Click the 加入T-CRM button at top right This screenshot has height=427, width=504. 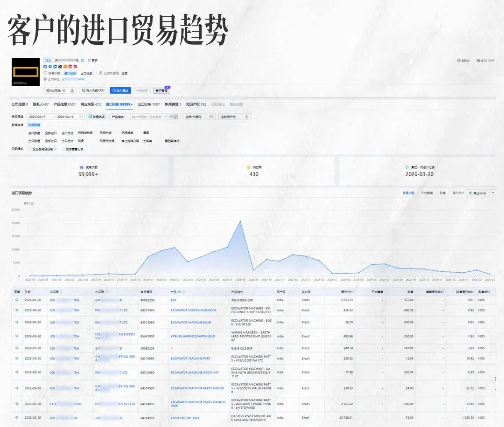pos(485,60)
